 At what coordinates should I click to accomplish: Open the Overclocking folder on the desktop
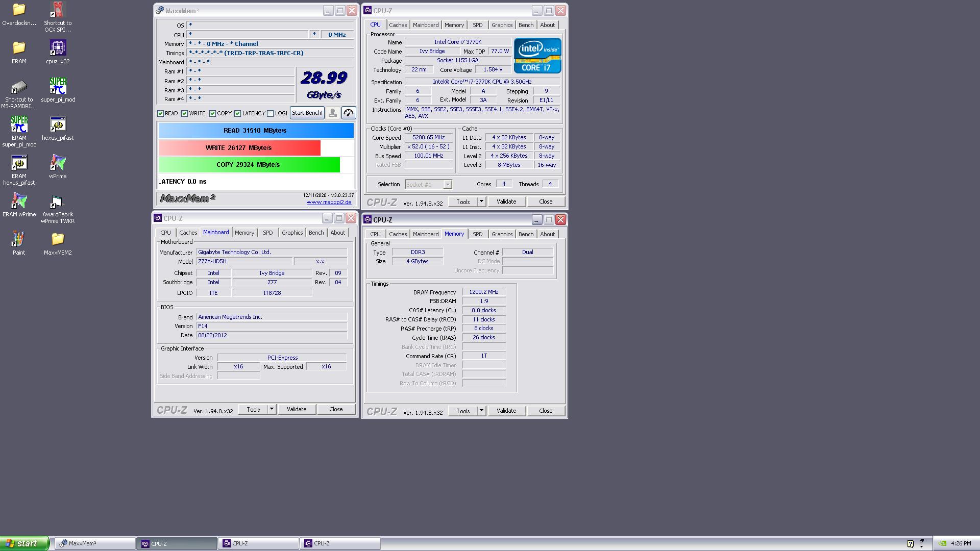pyautogui.click(x=19, y=14)
